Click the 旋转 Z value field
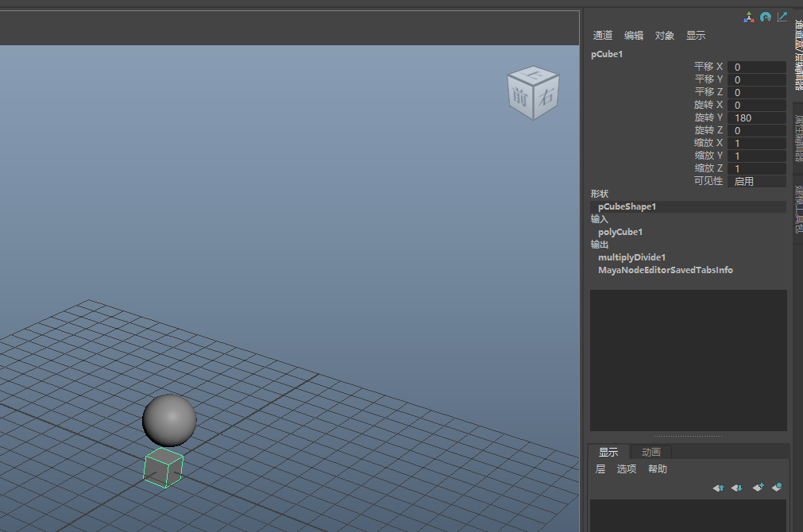Screen dimensions: 803x532 (756, 130)
